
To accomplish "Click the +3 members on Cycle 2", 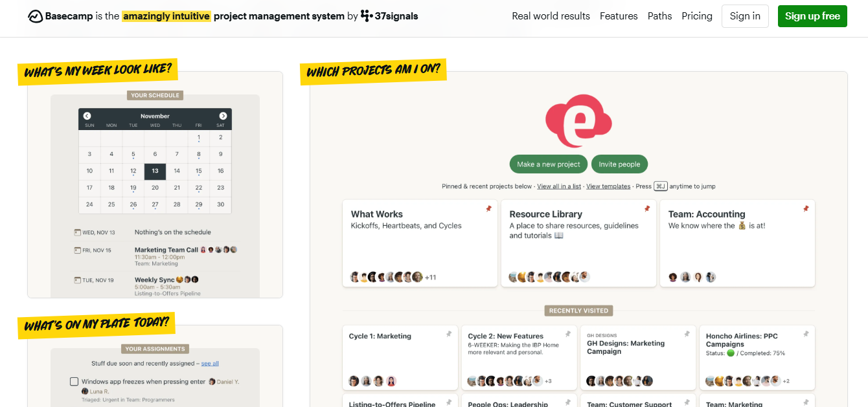I will pyautogui.click(x=548, y=381).
